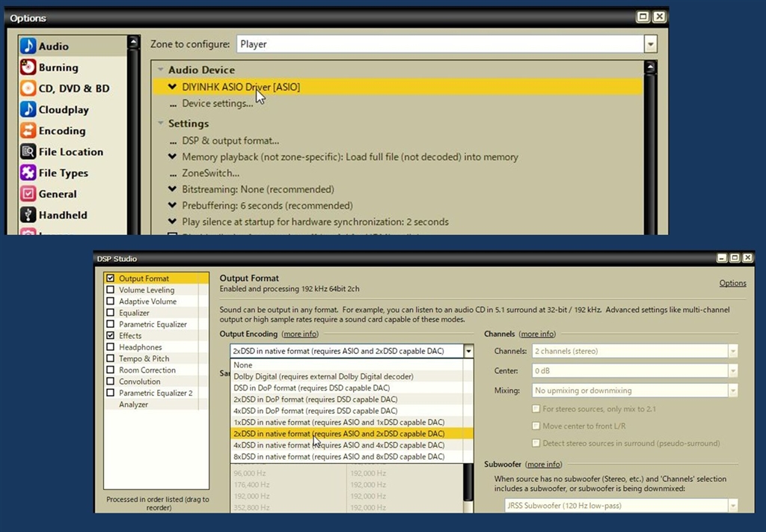The height and width of the screenshot is (532, 766).
Task: Toggle Detect stereo sources in surround
Action: [536, 443]
